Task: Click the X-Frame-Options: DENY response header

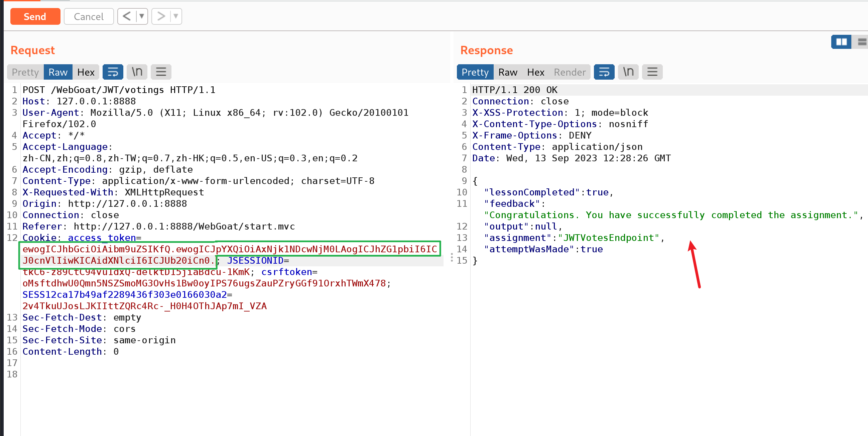Action: 532,135
